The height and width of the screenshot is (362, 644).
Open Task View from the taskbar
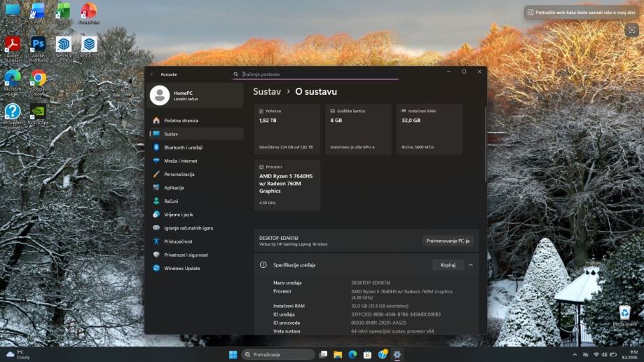tap(323, 354)
